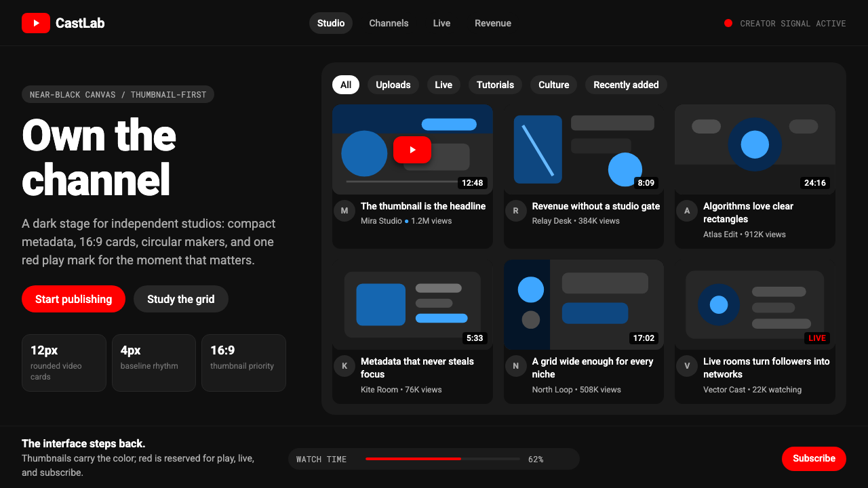The image size is (868, 488).
Task: Click the A avatar for Atlas Edit
Action: click(687, 211)
